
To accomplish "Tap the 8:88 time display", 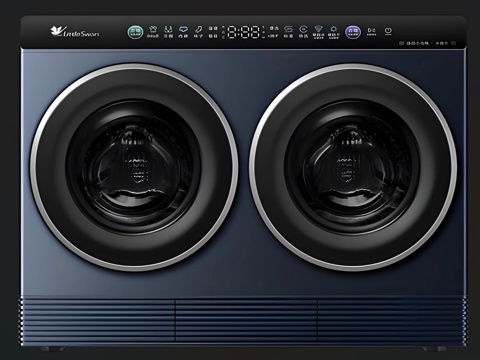I will click(x=244, y=32).
